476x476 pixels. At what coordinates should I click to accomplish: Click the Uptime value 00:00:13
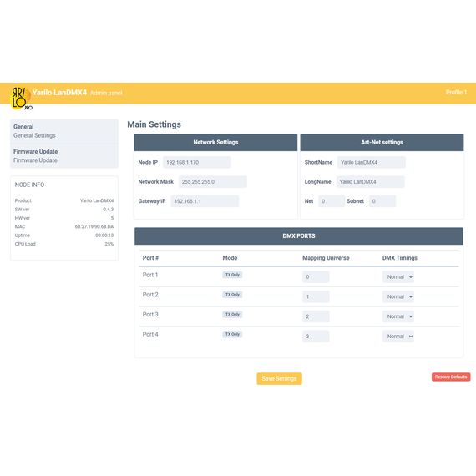pos(104,235)
